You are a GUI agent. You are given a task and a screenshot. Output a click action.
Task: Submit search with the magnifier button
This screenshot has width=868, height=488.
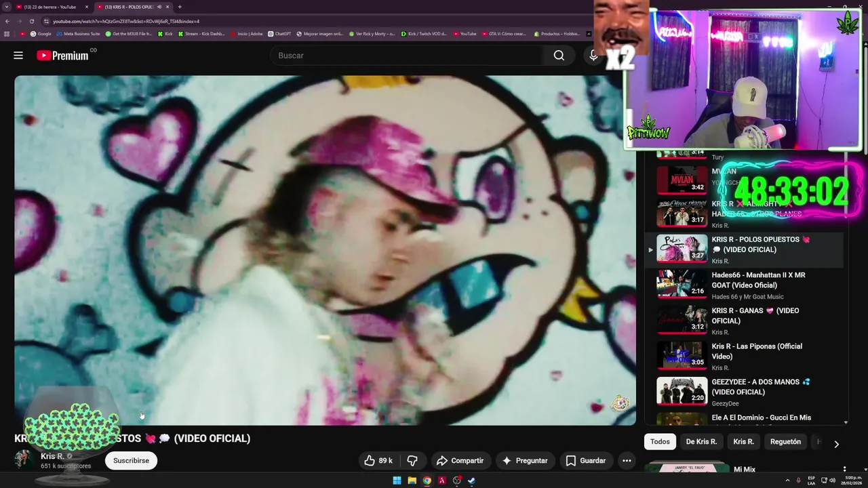[559, 56]
